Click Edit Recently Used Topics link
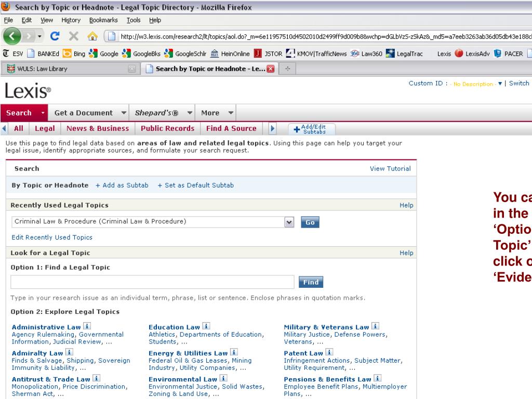 [x=52, y=237]
